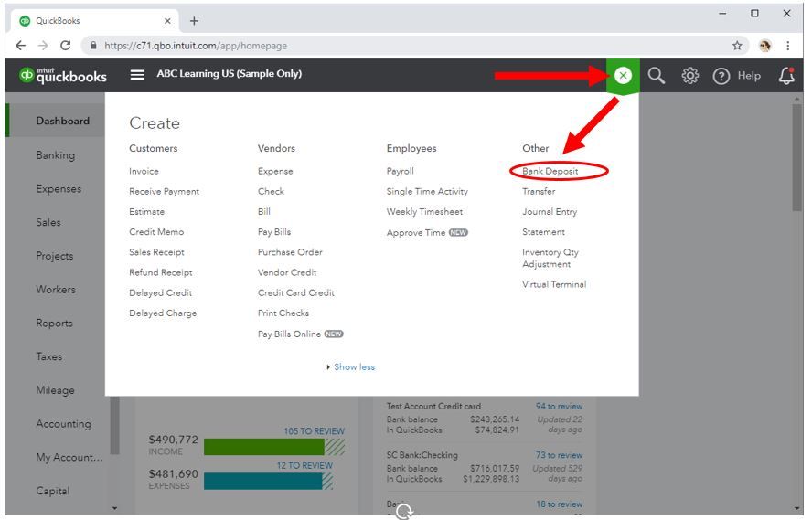Create a Sales Receipt

[x=156, y=252]
